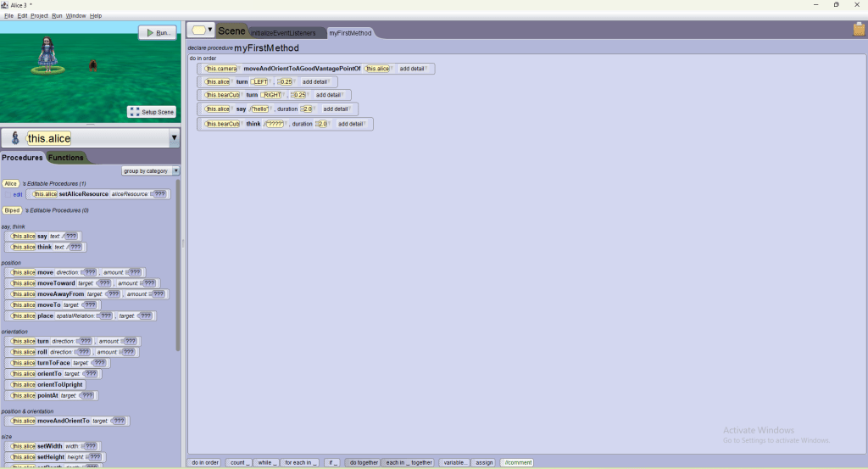Image resolution: width=868 pixels, height=469 pixels.
Task: Open the class selector hexagon dropdown
Action: (200, 30)
